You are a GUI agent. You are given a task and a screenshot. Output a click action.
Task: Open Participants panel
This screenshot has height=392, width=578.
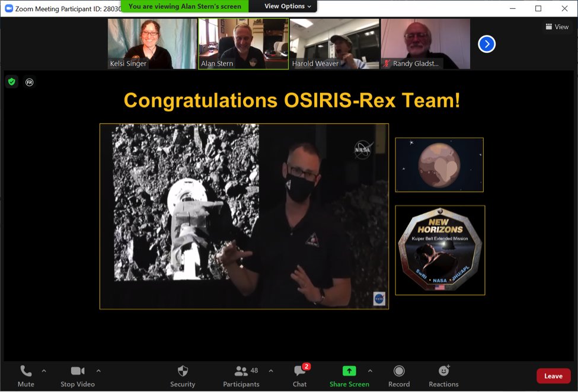(x=241, y=376)
